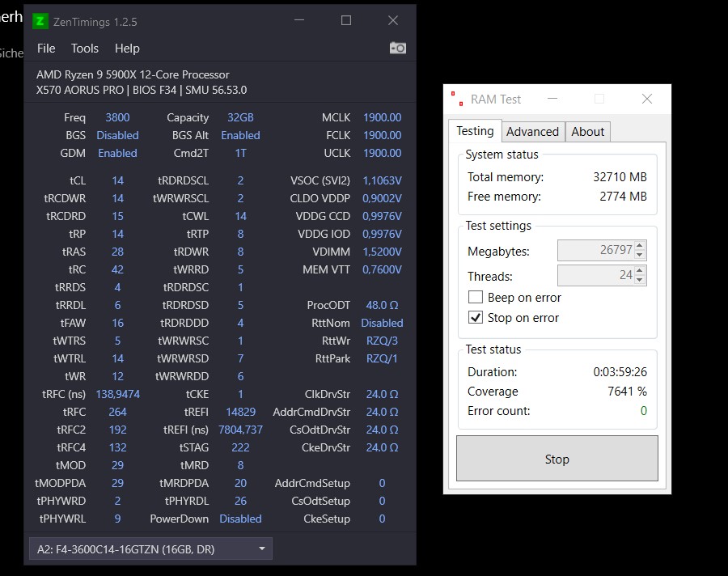Click the AMD Ryzen 9 5900X processor text
This screenshot has width=728, height=576.
click(133, 74)
